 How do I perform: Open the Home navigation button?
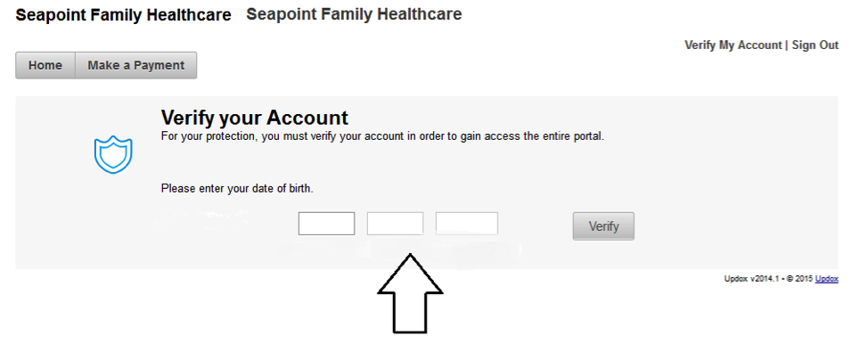[45, 65]
